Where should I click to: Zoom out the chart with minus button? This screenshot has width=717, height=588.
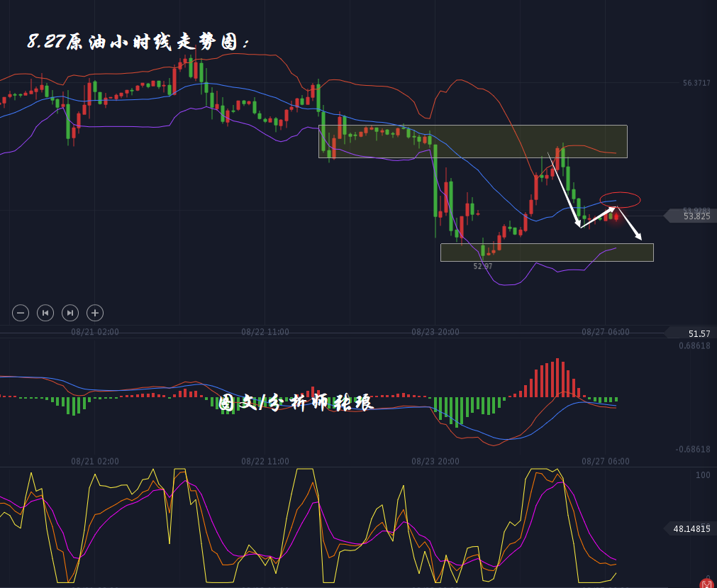(21, 312)
